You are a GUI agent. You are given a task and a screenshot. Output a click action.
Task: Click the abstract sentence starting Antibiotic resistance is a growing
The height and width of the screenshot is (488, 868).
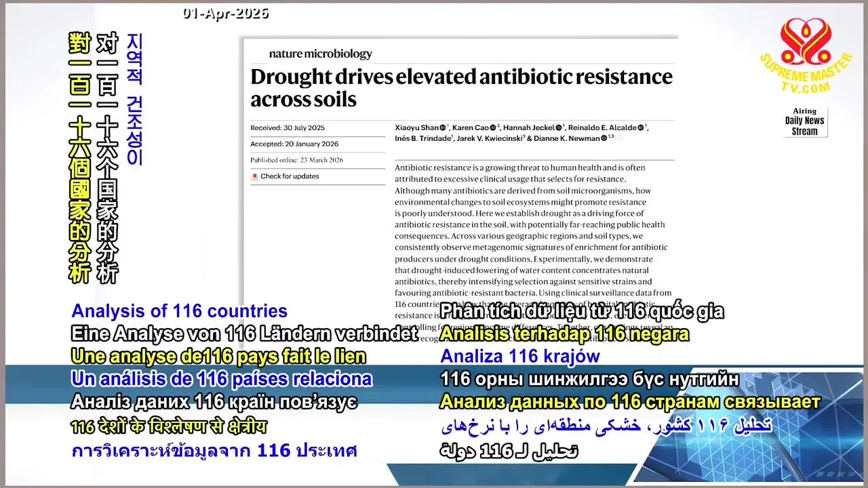[x=520, y=173]
